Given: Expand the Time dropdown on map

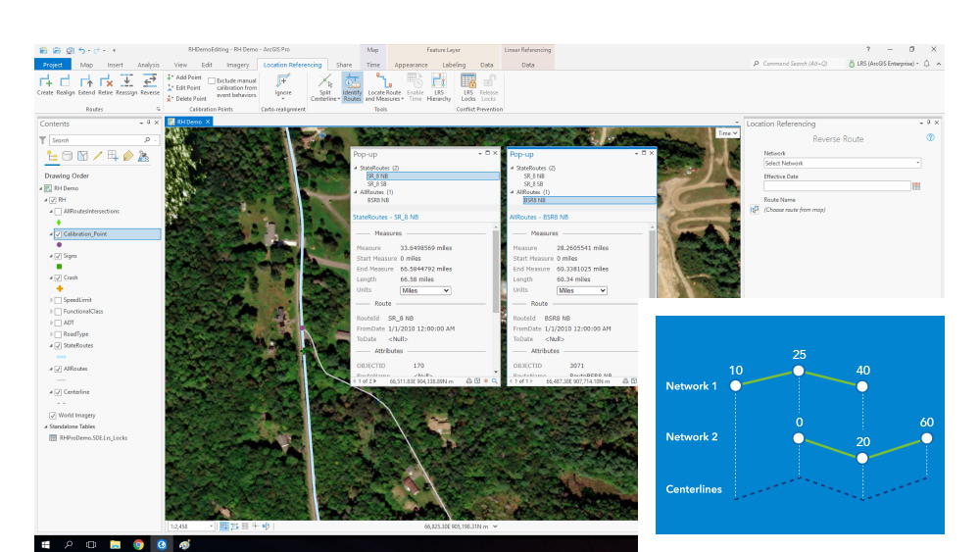Looking at the screenshot, I should (727, 132).
